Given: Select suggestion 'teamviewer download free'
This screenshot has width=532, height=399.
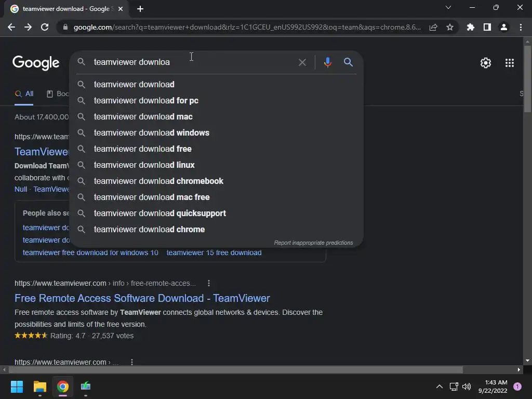Looking at the screenshot, I should [x=217, y=149].
